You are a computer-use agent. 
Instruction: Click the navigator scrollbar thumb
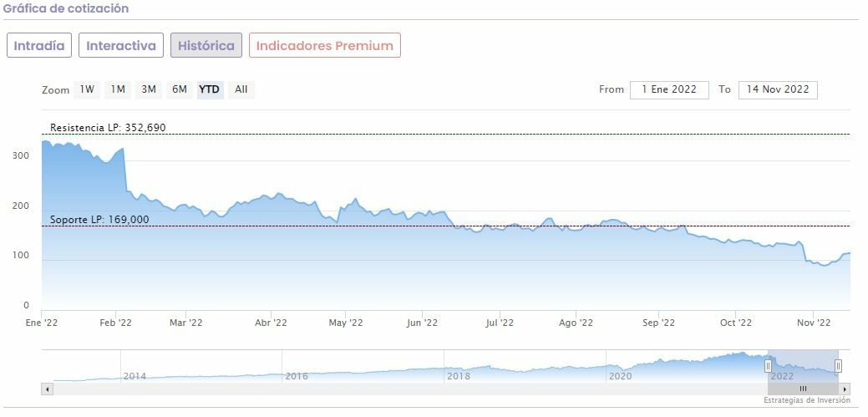(803, 389)
